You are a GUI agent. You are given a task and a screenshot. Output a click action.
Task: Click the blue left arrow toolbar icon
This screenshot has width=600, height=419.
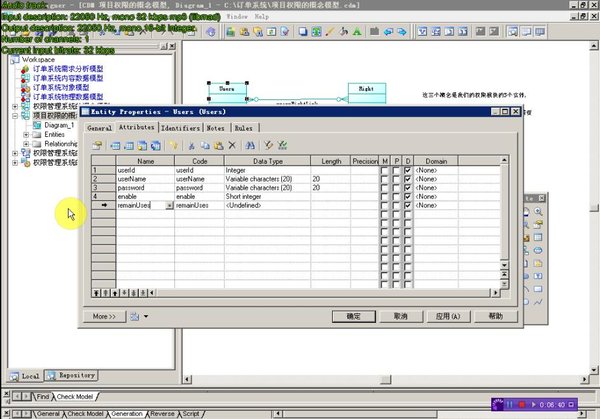coord(388,32)
